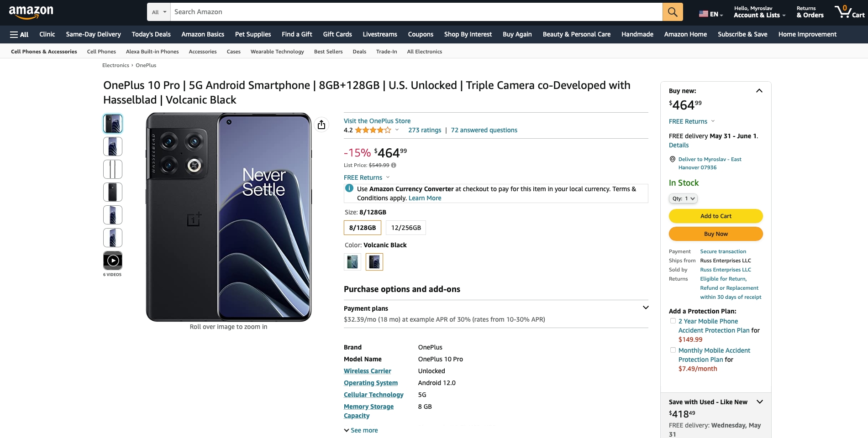
Task: Click the List Price info icon
Action: [394, 165]
